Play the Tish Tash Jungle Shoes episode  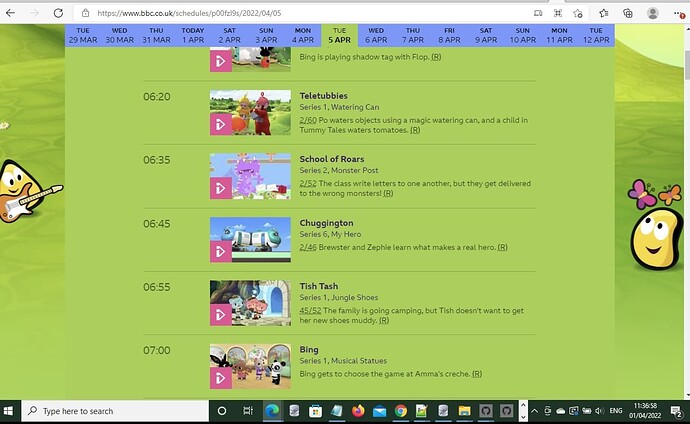click(x=221, y=315)
